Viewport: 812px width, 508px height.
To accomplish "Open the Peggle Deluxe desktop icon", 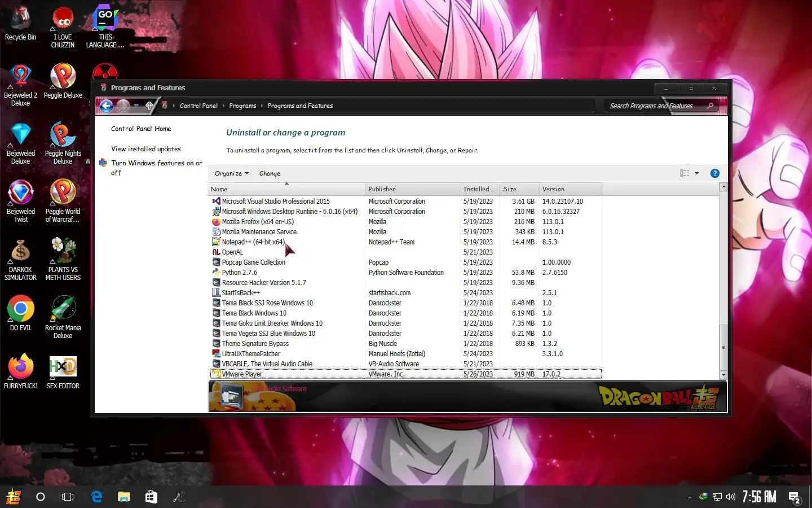I will coord(63,81).
